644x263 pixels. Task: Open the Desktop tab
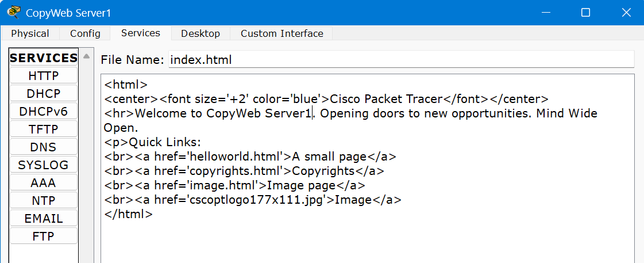(200, 33)
